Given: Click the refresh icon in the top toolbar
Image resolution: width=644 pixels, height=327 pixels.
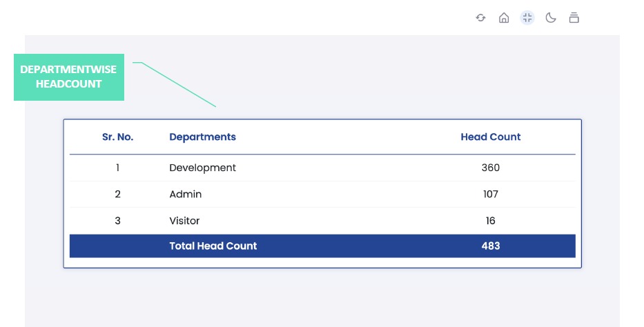Looking at the screenshot, I should click(x=480, y=18).
